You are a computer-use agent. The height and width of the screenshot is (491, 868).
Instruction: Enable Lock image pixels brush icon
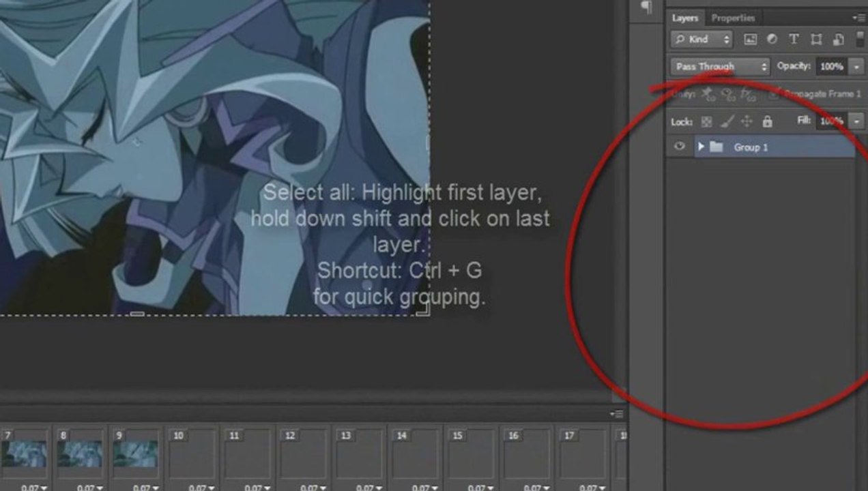[727, 122]
